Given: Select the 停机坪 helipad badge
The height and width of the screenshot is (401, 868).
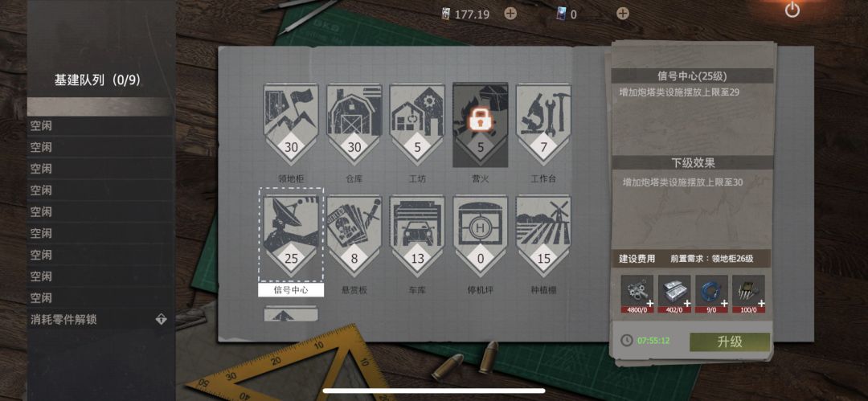Looking at the screenshot, I should coord(480,236).
